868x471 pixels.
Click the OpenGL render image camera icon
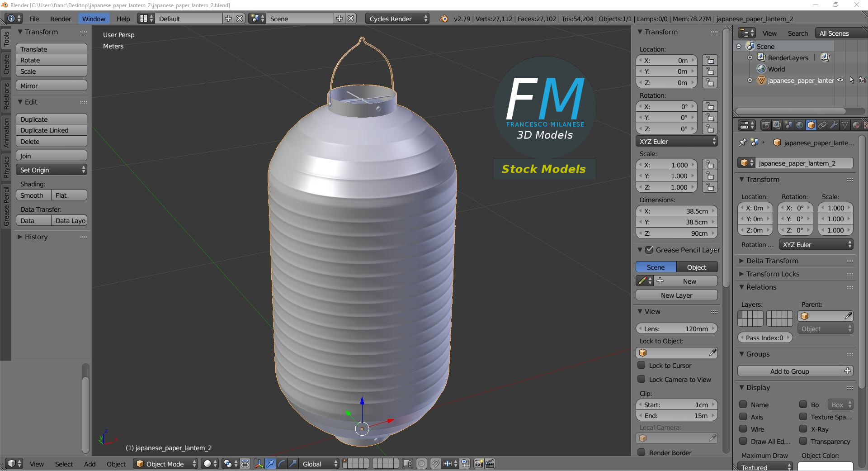478,464
